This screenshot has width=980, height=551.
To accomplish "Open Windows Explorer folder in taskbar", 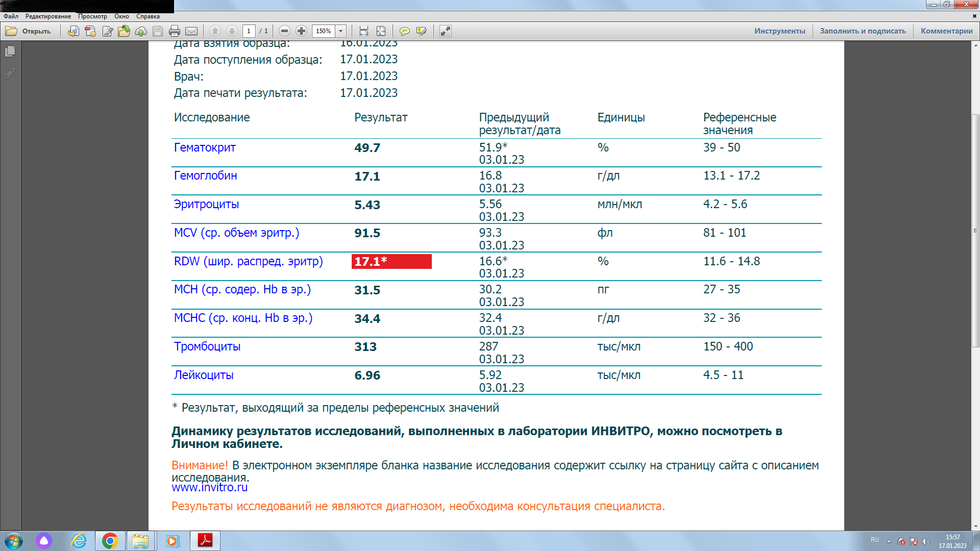I will click(140, 541).
